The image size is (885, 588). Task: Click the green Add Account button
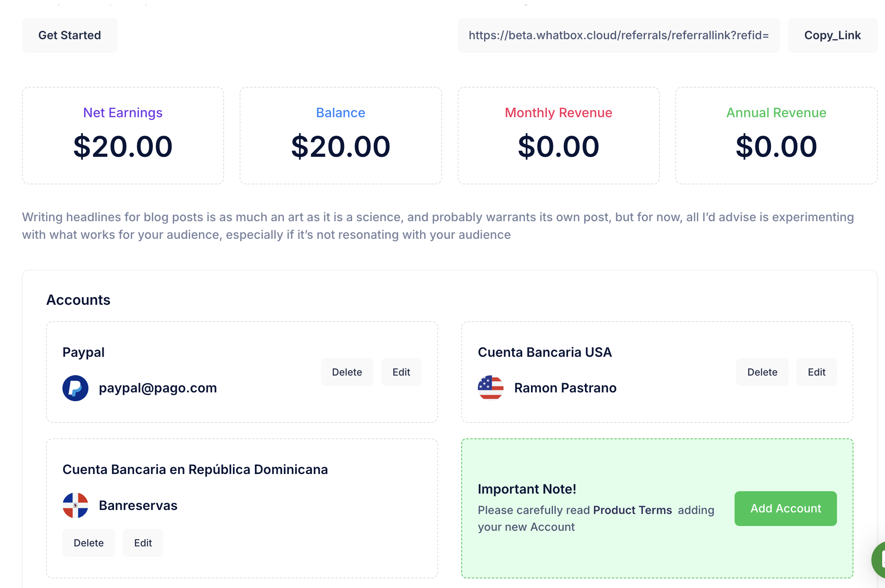click(785, 508)
